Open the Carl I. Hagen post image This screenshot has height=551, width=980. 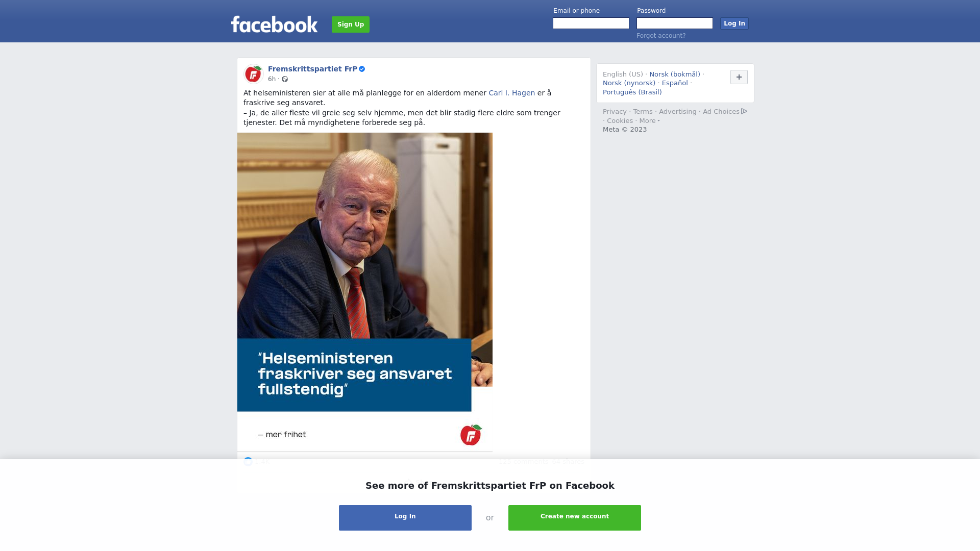click(x=365, y=292)
